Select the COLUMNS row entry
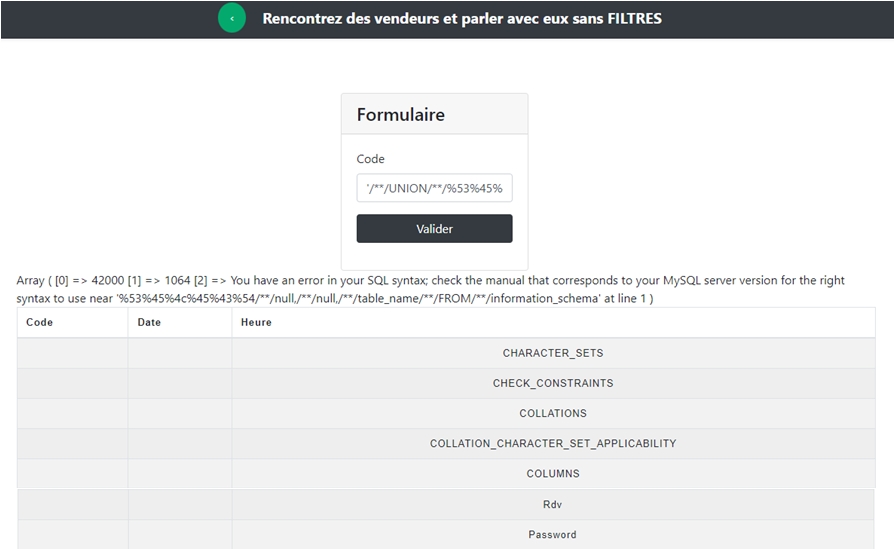This screenshot has height=549, width=894. (552, 473)
